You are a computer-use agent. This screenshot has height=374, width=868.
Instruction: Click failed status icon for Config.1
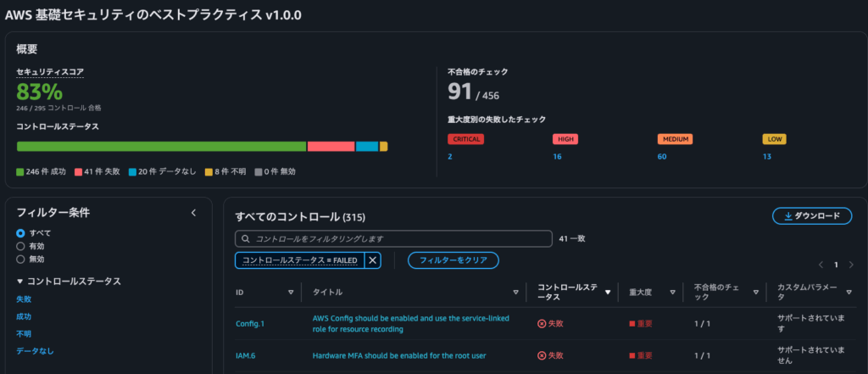tap(542, 324)
